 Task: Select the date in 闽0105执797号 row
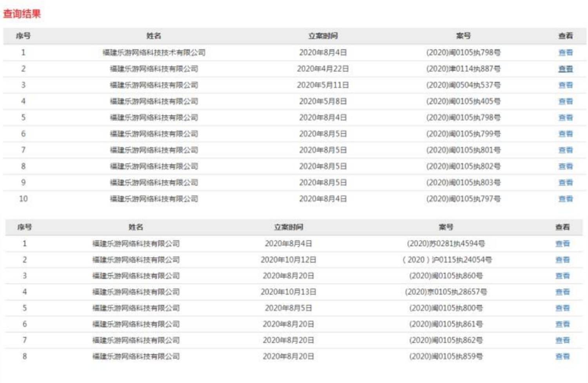pyautogui.click(x=323, y=199)
